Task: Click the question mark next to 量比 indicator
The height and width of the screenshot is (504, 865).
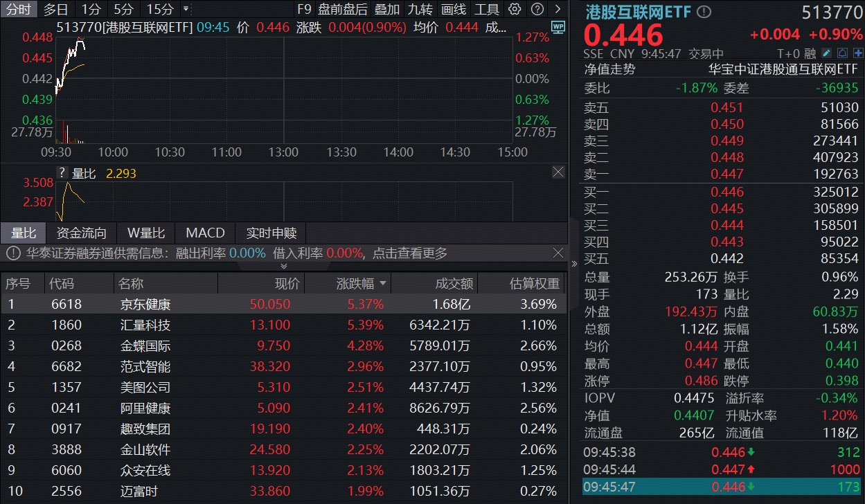Action: click(x=62, y=173)
